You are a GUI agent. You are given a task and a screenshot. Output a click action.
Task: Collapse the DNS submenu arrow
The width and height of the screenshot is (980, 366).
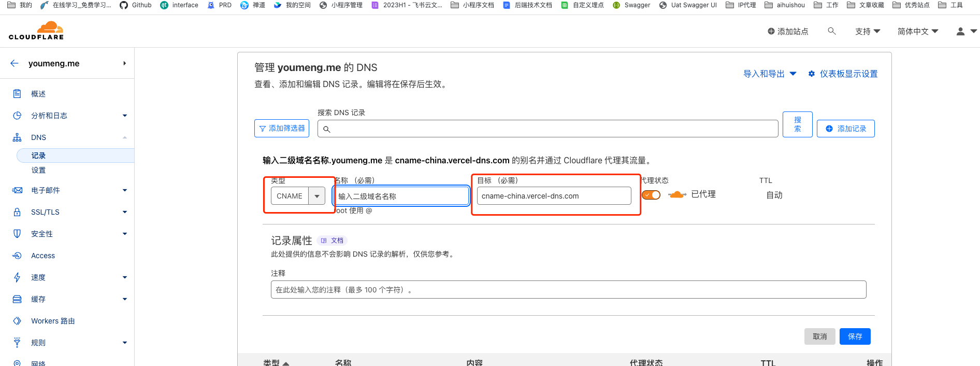[125, 137]
